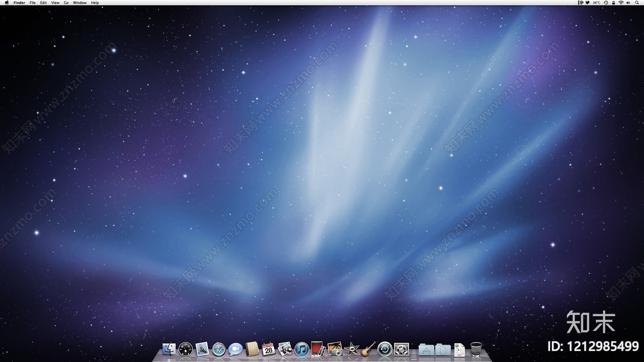This screenshot has height=362, width=644.
Task: Click the Spotlight search magnifier
Action: 637,3
